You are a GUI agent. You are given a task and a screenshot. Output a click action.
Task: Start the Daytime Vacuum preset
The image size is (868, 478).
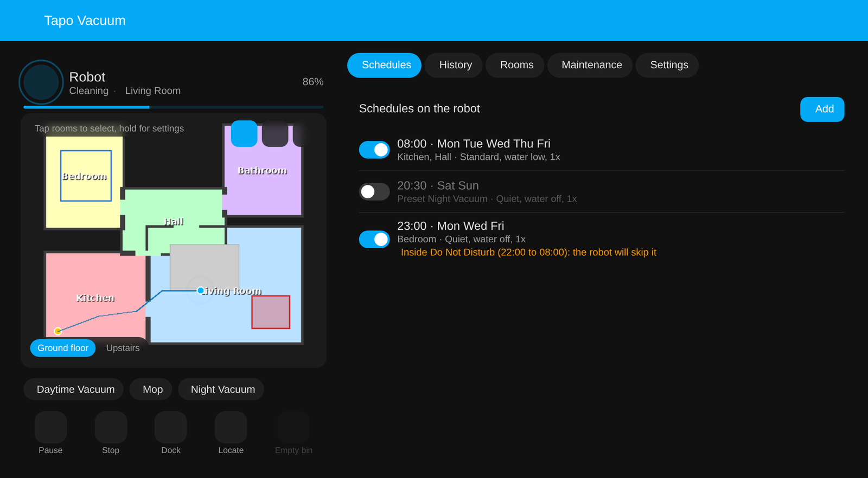[x=74, y=390]
